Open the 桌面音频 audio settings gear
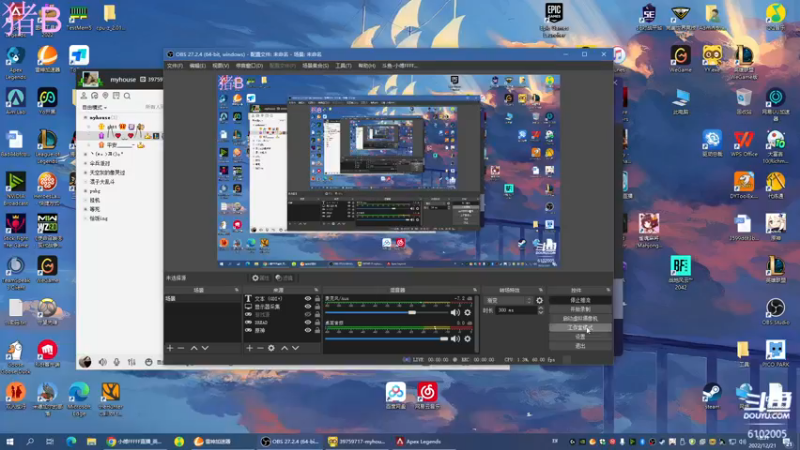 [x=467, y=339]
